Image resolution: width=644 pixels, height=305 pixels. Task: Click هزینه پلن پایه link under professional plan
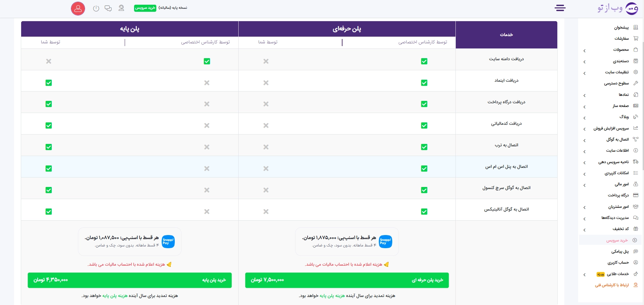tap(332, 296)
